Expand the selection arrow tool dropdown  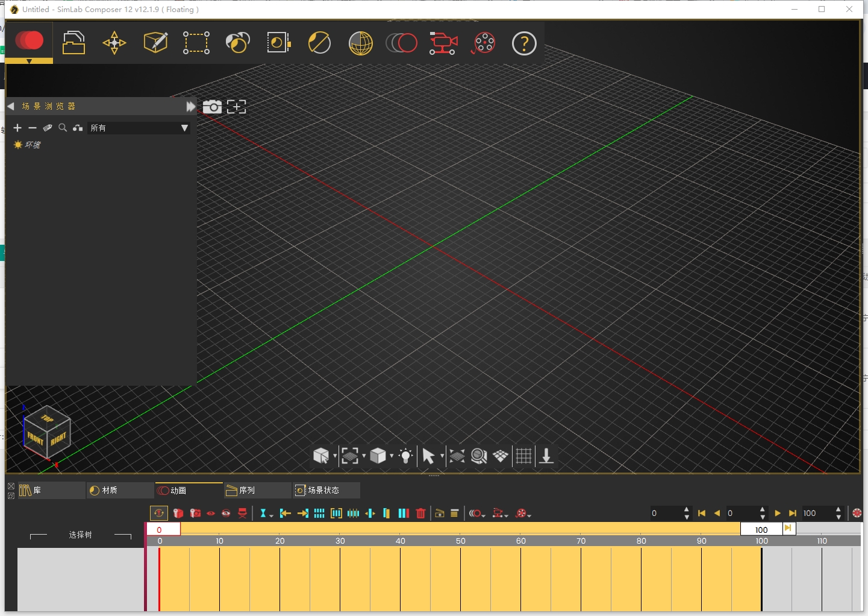pyautogui.click(x=442, y=456)
